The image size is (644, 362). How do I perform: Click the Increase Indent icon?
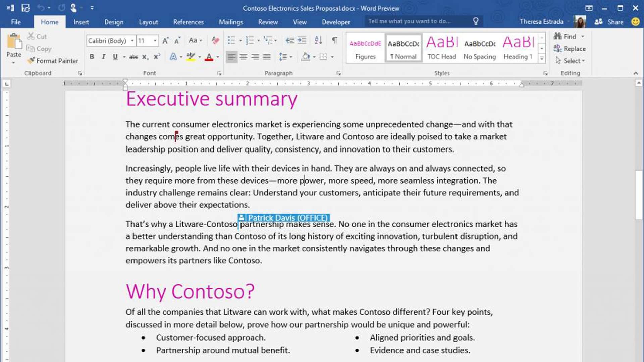(x=302, y=41)
